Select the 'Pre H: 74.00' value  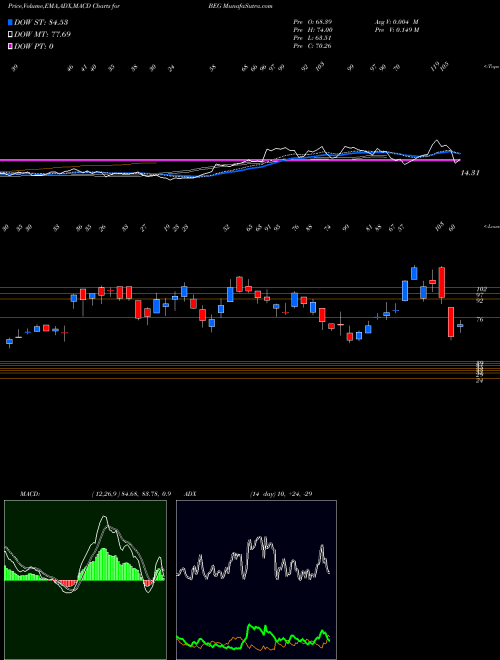(x=313, y=30)
